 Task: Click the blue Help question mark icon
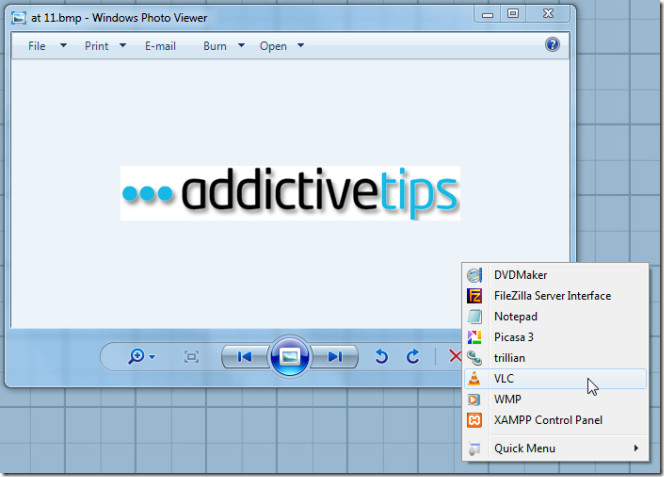[552, 44]
